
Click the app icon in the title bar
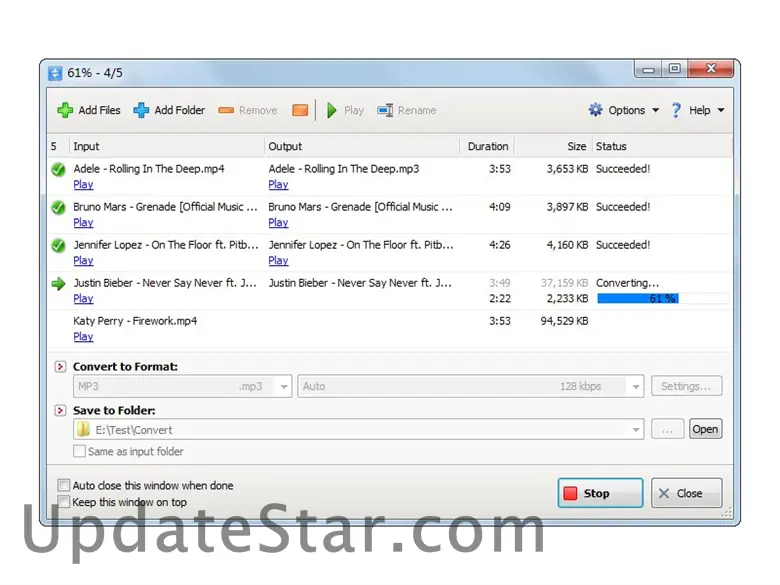(55, 73)
